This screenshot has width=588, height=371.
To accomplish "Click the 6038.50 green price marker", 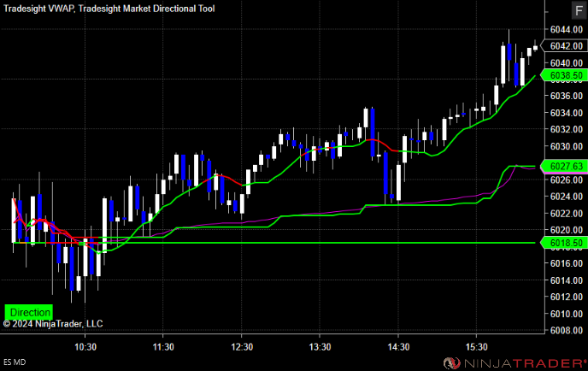I will point(563,75).
